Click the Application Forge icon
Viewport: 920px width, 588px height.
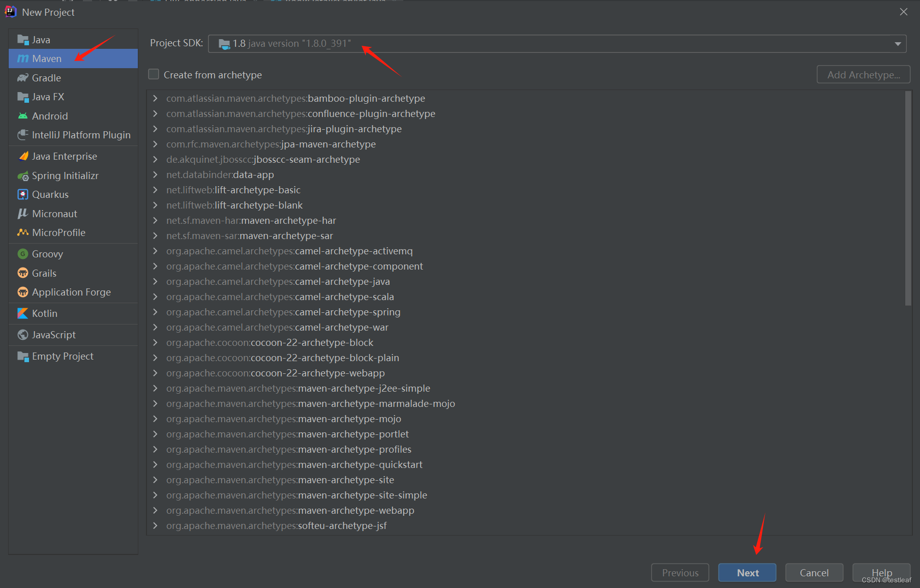click(x=23, y=292)
